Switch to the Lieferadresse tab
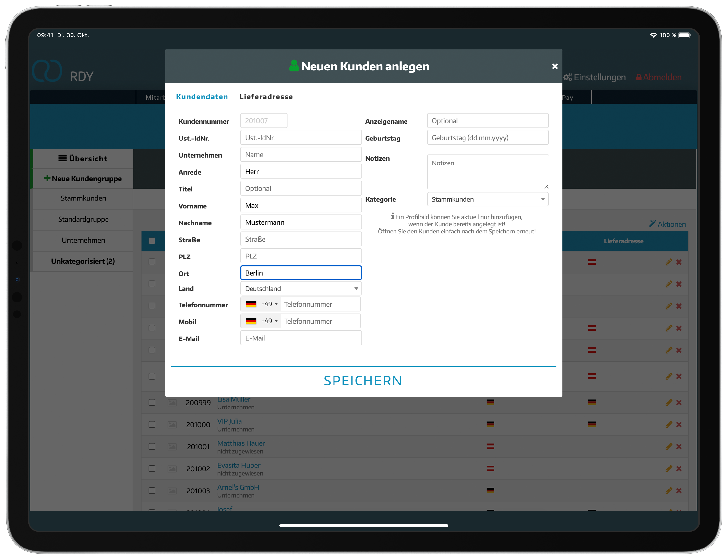728x560 pixels. point(266,97)
